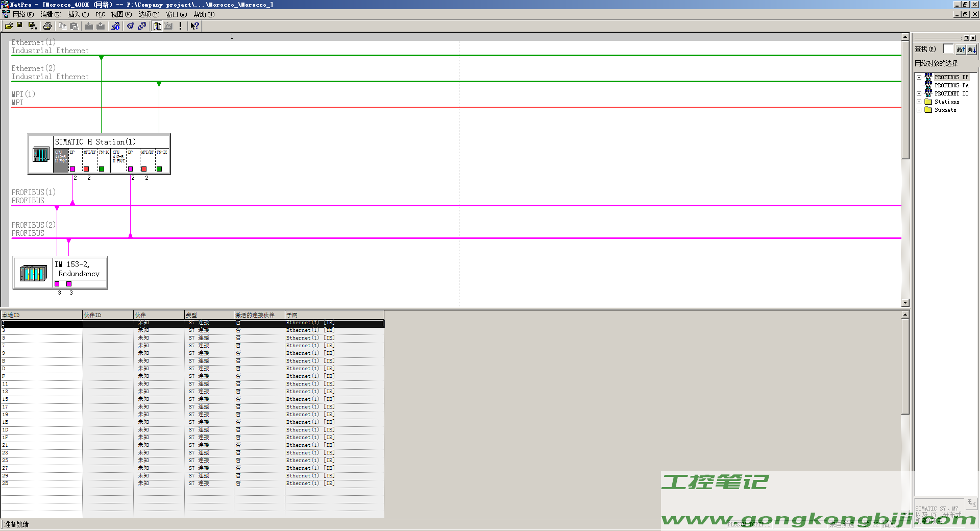Click the magenta DP port of first CPU

click(72, 169)
